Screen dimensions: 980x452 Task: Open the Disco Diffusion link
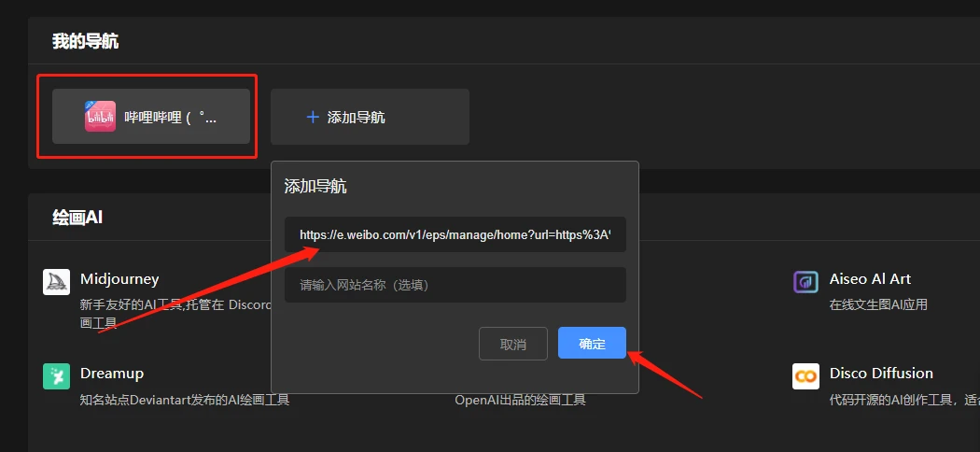(x=881, y=374)
